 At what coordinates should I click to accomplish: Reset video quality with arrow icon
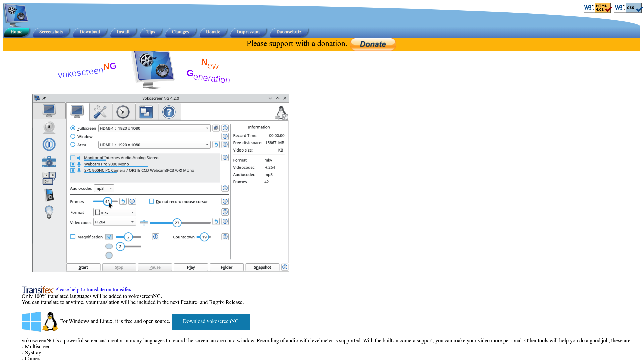[x=216, y=221]
